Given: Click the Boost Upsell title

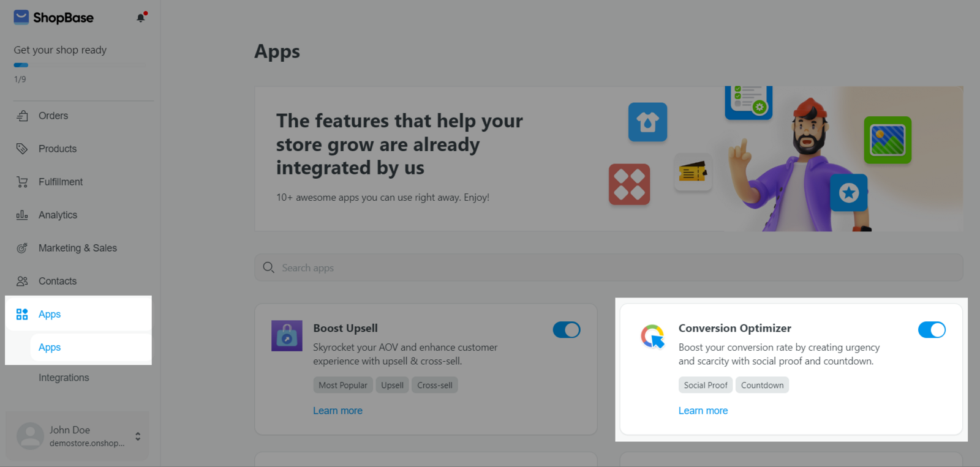Looking at the screenshot, I should point(345,328).
